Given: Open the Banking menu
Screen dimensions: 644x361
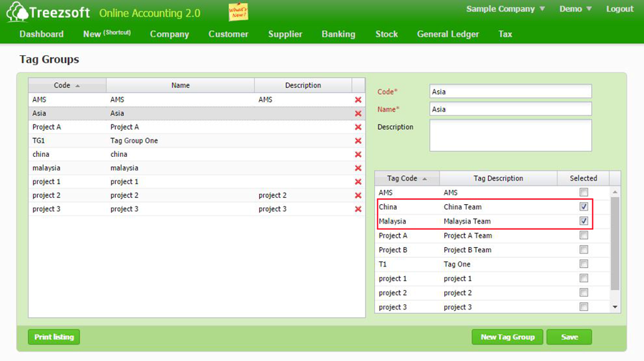Looking at the screenshot, I should pyautogui.click(x=338, y=34).
